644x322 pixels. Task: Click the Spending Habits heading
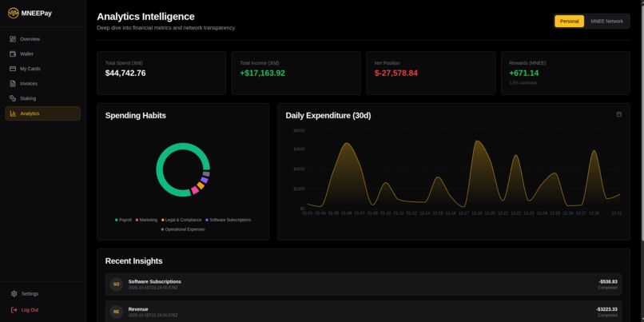click(x=136, y=115)
